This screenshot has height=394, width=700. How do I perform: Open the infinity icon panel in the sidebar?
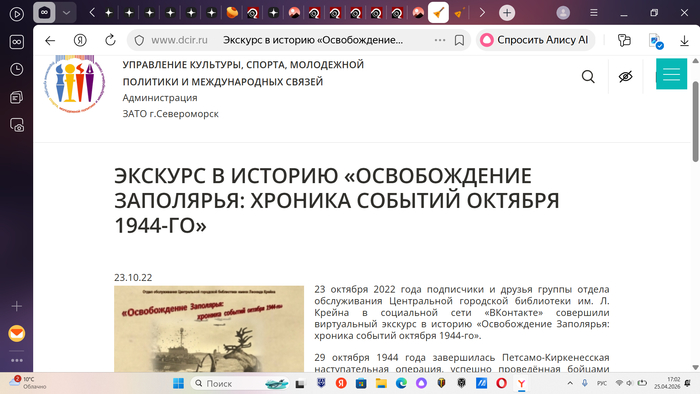(x=17, y=42)
